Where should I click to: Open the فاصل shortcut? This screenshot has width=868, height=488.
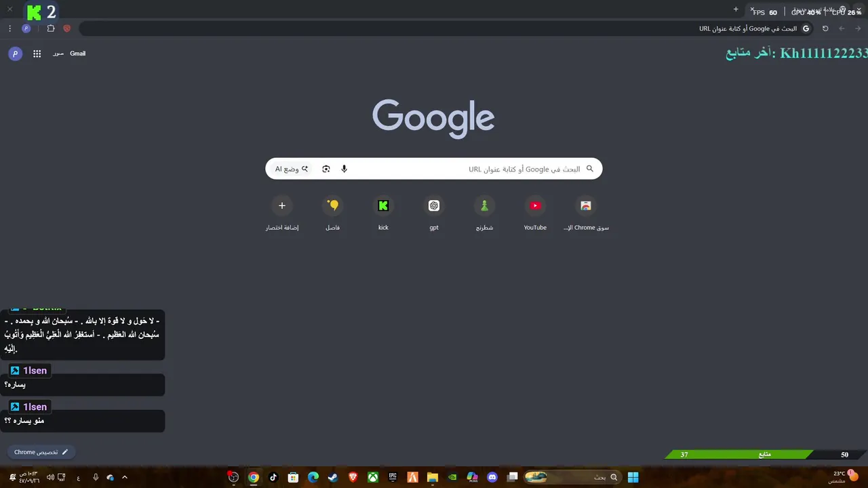pyautogui.click(x=332, y=213)
